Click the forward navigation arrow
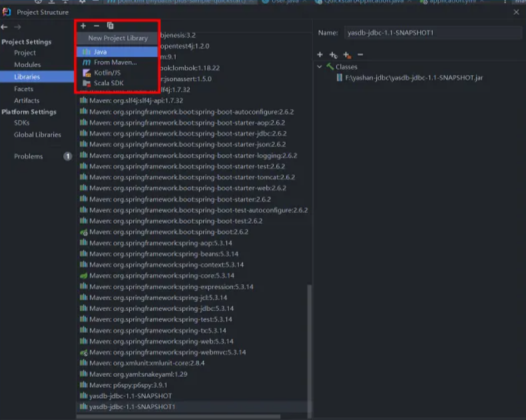526x420 pixels. pos(17,27)
